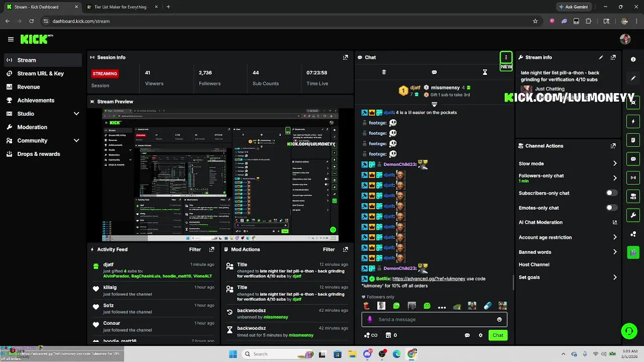Collapse the gift leaderboard in chat
Viewport: 644px width, 362px height.
(434, 104)
